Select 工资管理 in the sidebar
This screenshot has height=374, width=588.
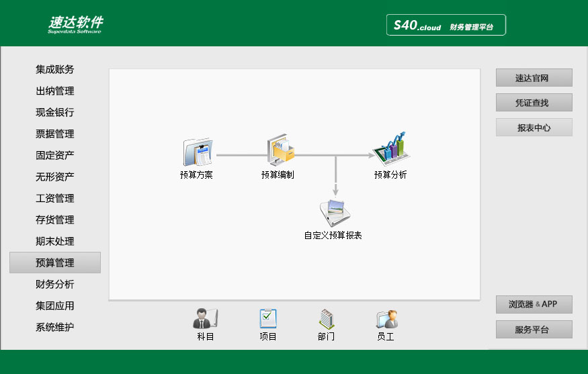[54, 198]
